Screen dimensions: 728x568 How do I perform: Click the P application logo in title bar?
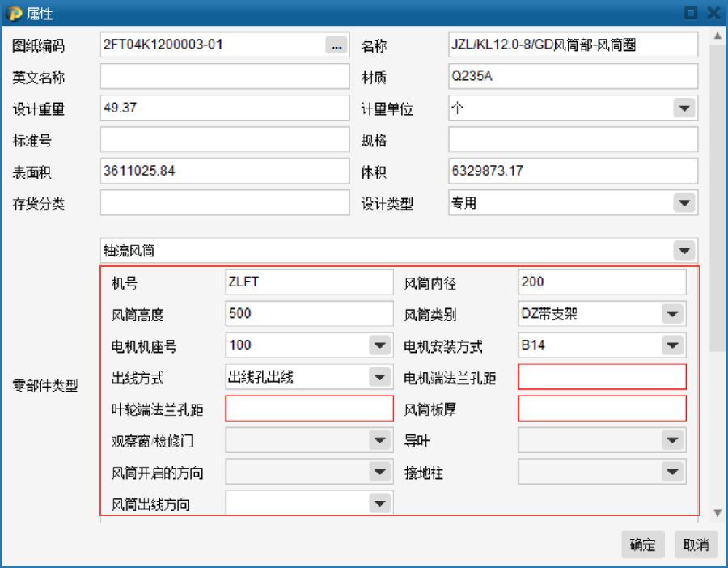(x=14, y=14)
